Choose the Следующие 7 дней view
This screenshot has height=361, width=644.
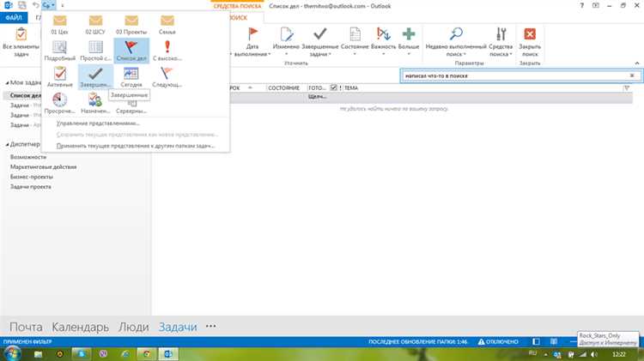(167, 76)
